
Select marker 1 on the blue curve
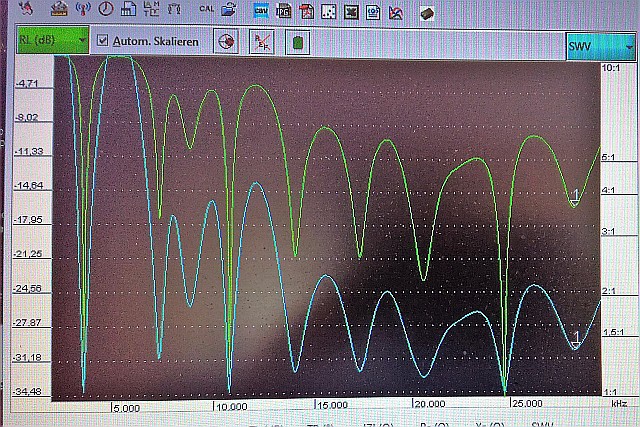tap(575, 340)
